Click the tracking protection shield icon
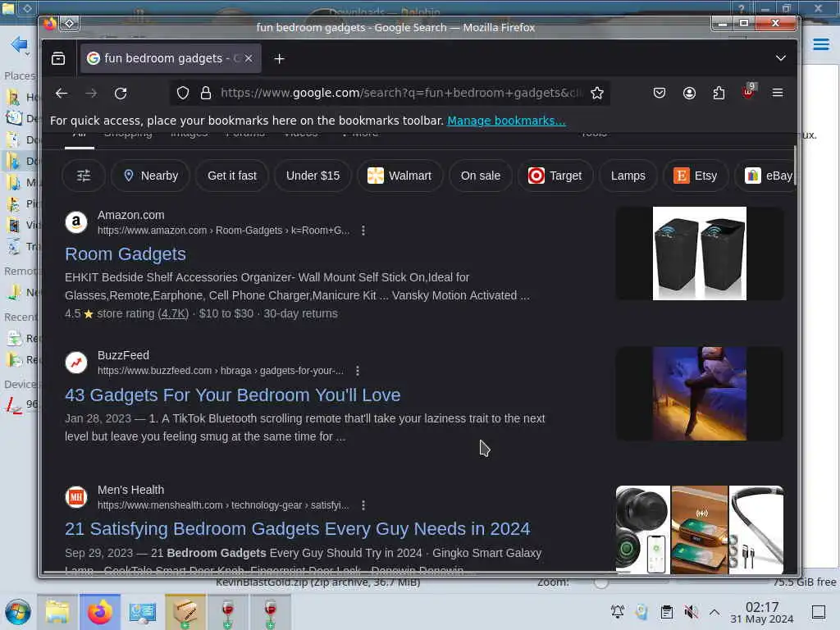This screenshot has height=630, width=840. pyautogui.click(x=183, y=94)
